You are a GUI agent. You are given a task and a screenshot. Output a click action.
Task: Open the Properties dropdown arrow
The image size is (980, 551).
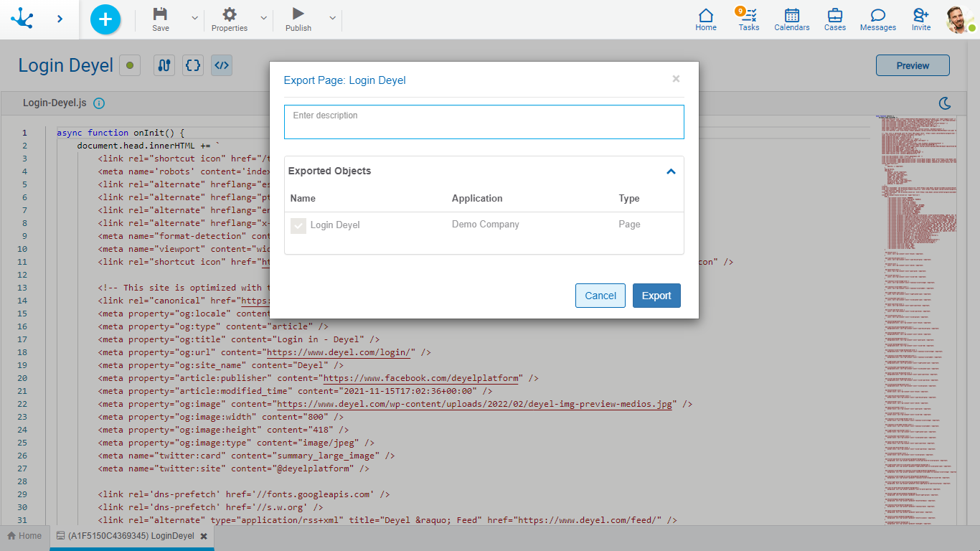click(x=263, y=18)
